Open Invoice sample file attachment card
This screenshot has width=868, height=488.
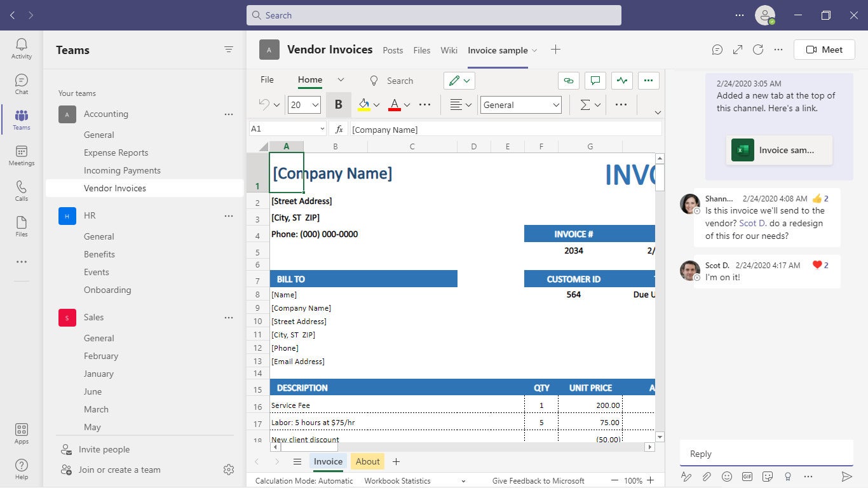tap(779, 150)
